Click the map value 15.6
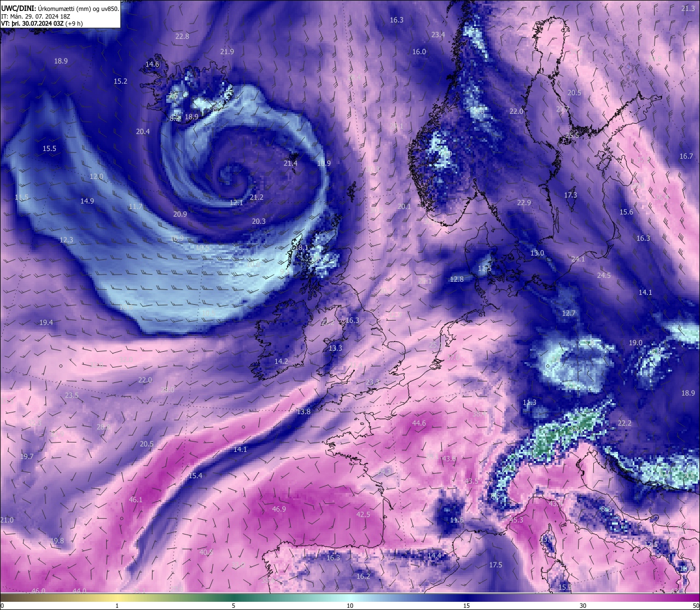 coord(626,212)
